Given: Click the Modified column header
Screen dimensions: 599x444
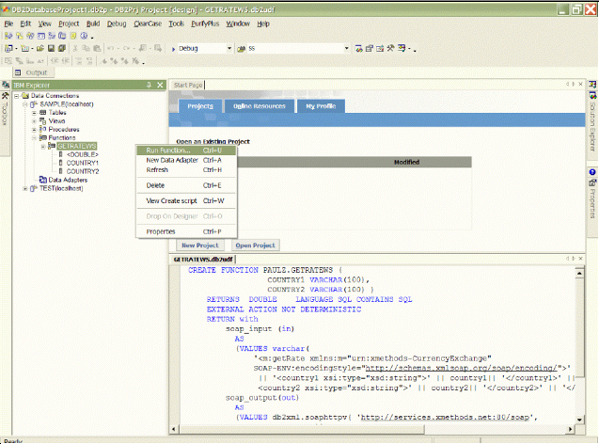Looking at the screenshot, I should tap(406, 162).
